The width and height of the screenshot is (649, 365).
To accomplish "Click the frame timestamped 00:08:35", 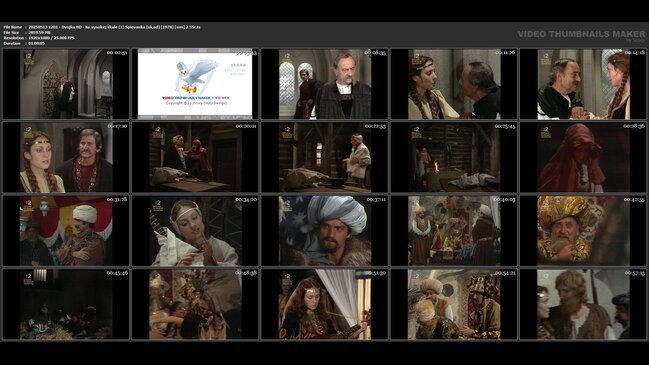I will (324, 84).
